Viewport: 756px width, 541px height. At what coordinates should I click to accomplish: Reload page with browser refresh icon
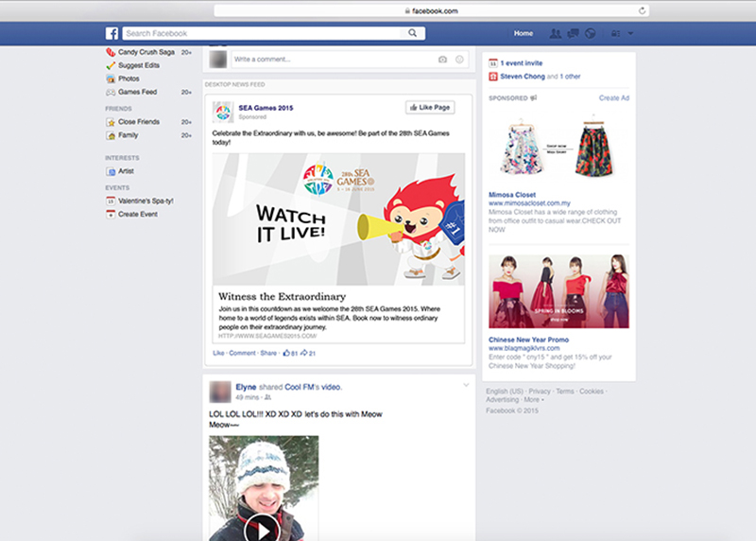(643, 10)
